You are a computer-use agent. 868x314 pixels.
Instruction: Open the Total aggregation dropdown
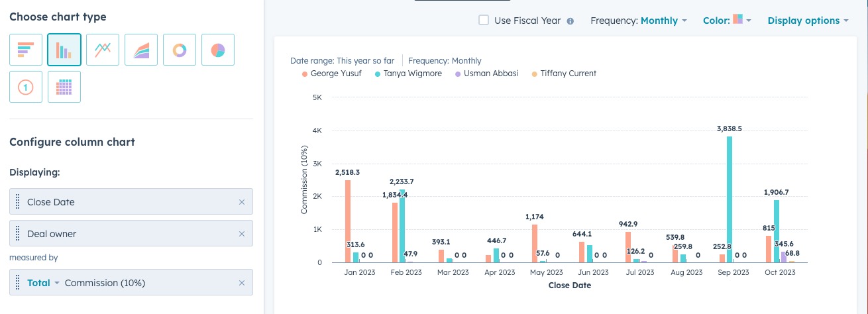[x=43, y=283]
